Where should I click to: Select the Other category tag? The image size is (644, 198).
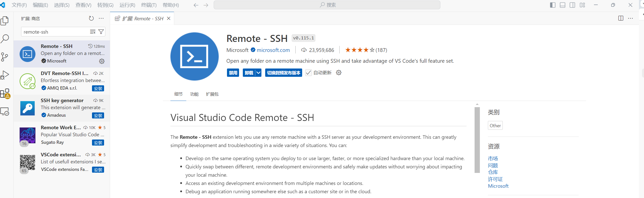point(495,125)
